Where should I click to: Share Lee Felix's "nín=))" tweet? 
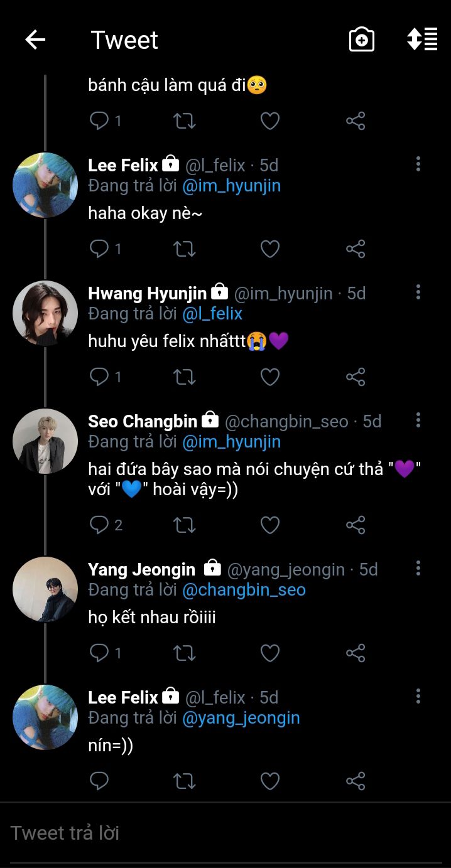tap(356, 781)
